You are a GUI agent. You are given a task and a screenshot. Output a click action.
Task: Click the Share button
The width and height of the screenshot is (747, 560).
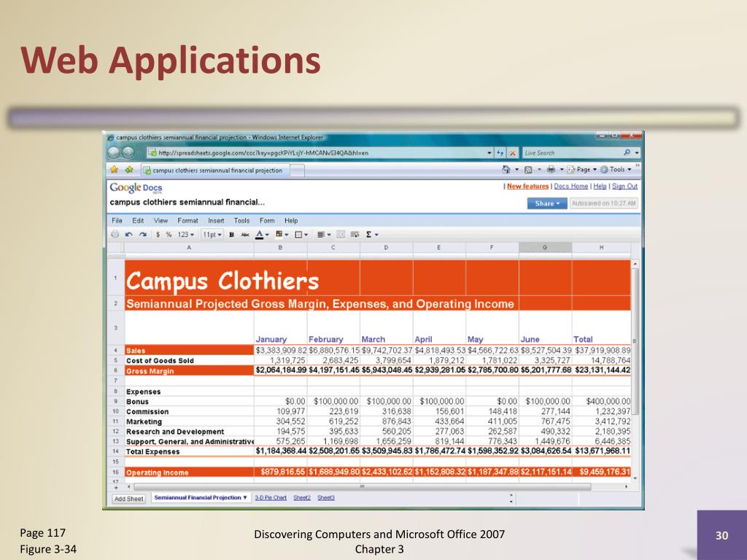click(x=547, y=203)
